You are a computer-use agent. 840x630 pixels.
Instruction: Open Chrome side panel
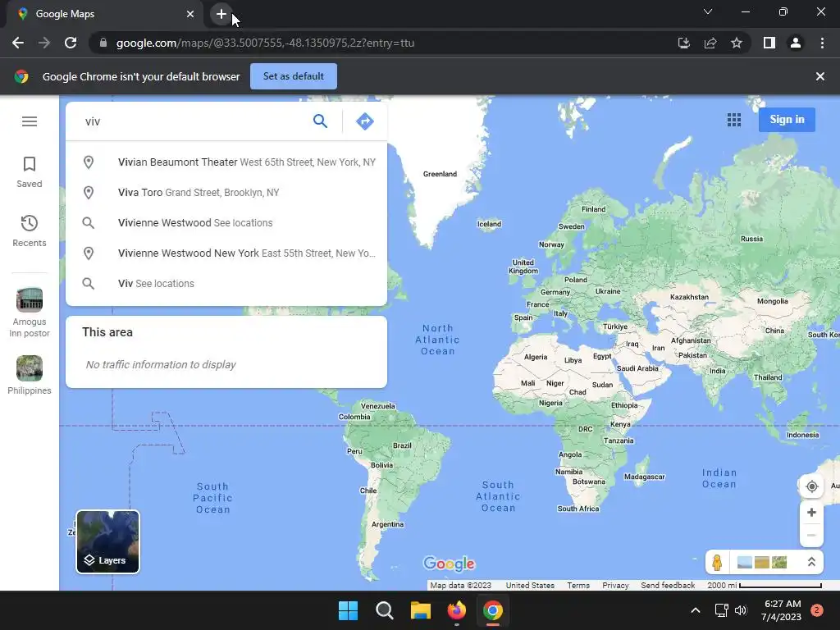pyautogui.click(x=769, y=43)
